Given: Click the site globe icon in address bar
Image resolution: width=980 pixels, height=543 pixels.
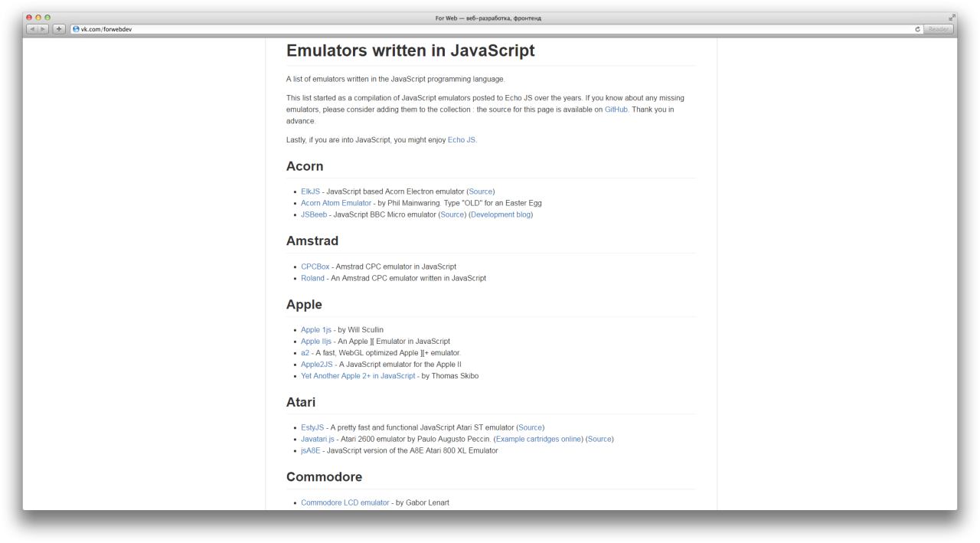Looking at the screenshot, I should click(x=76, y=29).
